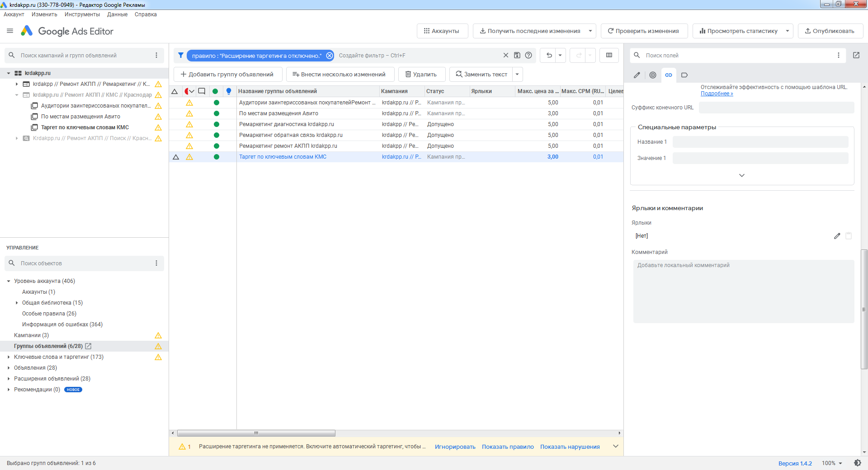The width and height of the screenshot is (868, 470).
Task: Click Аккаунты button
Action: [x=442, y=31]
